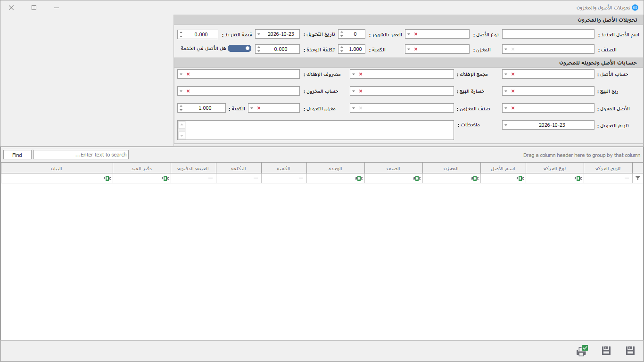Open the المخزن form field dropdown arrow
The image size is (644, 362).
(409, 49)
